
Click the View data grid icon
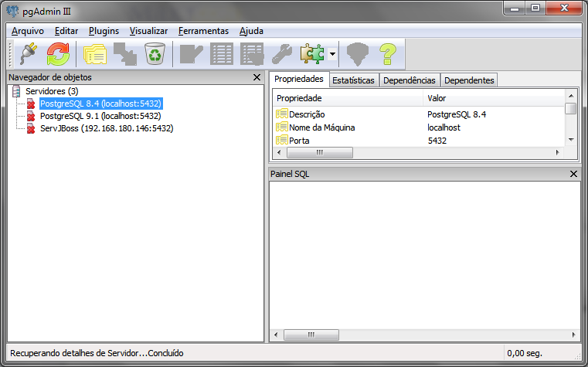click(222, 54)
